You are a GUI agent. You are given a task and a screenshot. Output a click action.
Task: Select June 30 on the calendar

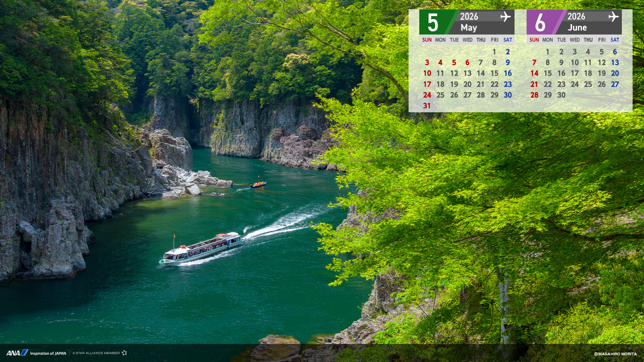(x=561, y=95)
